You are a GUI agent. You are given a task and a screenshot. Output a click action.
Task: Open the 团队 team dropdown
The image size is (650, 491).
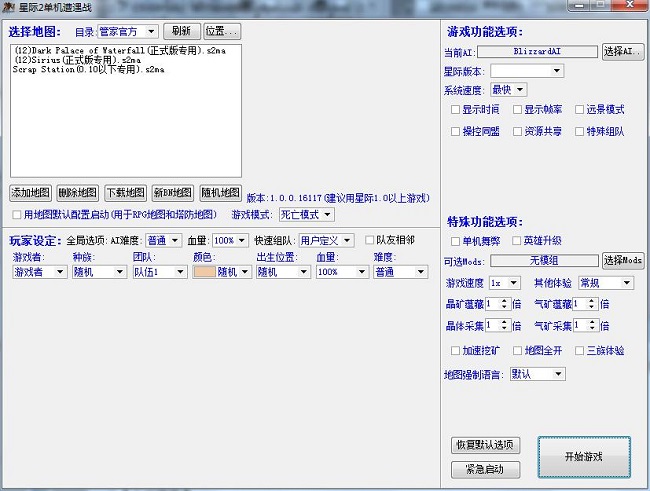[x=159, y=272]
